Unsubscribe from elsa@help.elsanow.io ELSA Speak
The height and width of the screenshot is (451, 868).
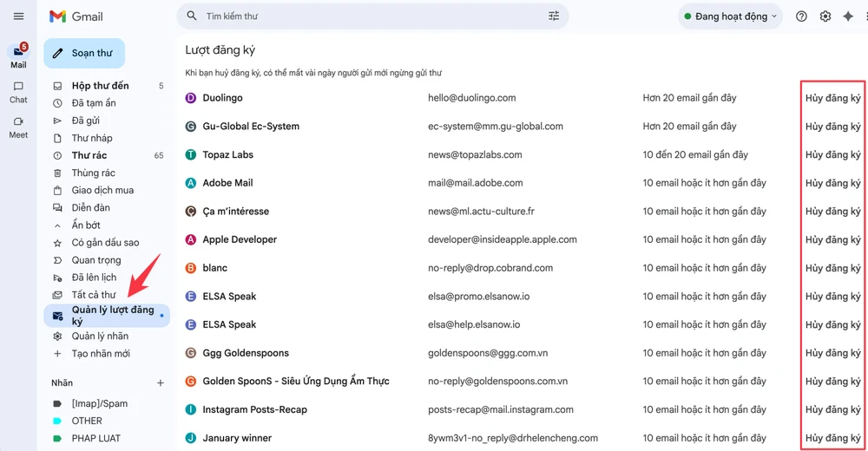point(833,324)
